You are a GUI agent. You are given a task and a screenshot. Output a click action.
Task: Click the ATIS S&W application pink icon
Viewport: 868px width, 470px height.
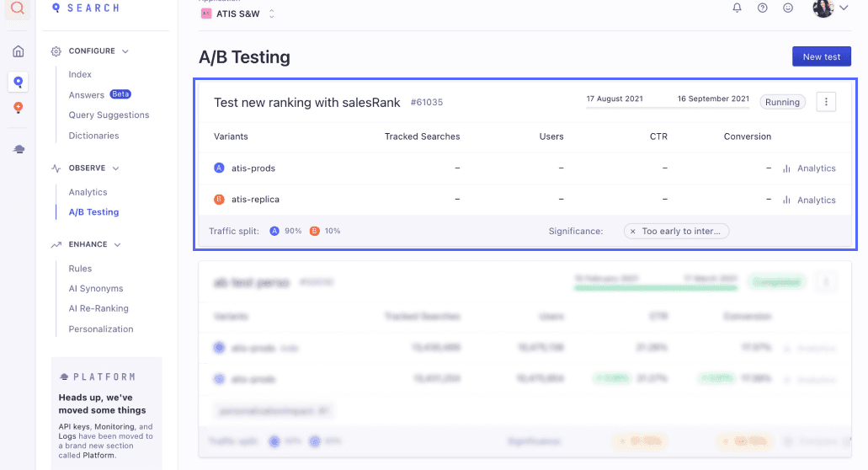[206, 13]
